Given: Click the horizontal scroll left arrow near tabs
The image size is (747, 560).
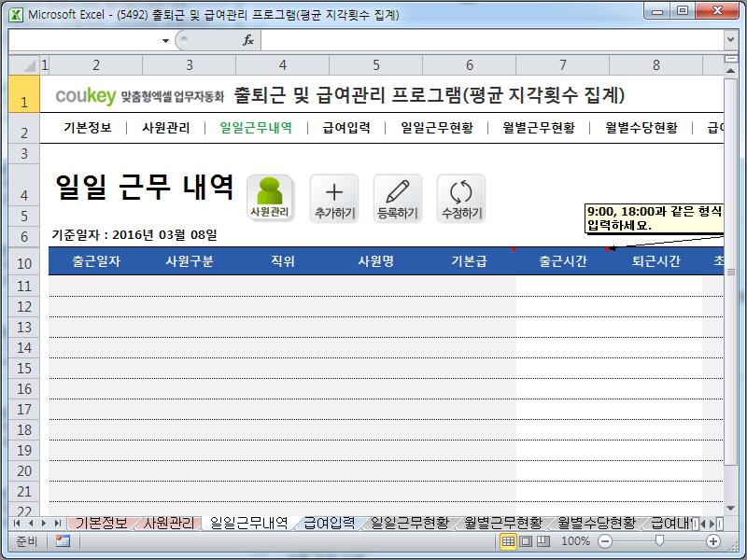Looking at the screenshot, I should 704,524.
